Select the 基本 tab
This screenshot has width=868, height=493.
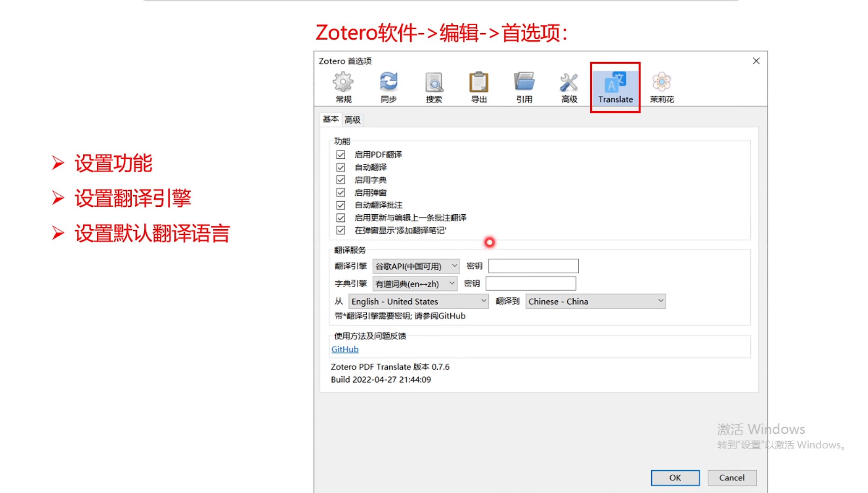tap(330, 120)
